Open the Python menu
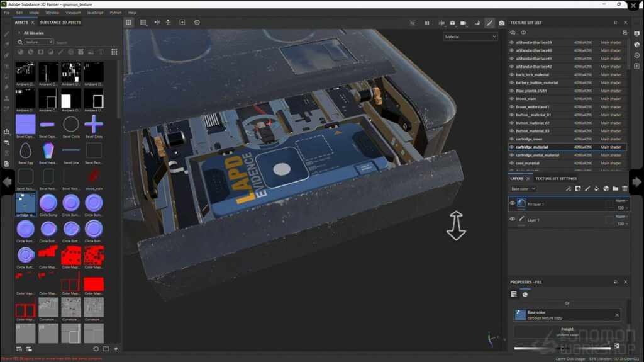This screenshot has width=644, height=362. pos(116,13)
